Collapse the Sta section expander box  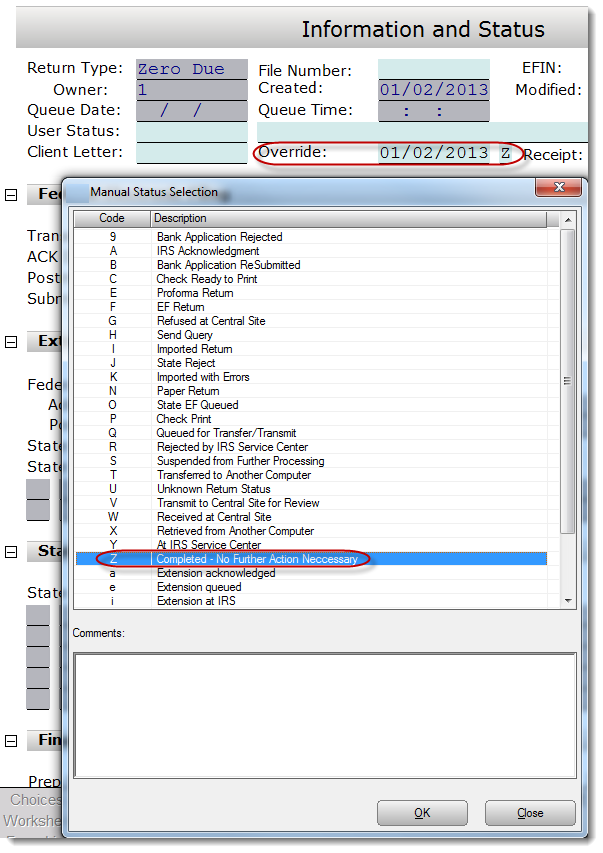(x=11, y=551)
